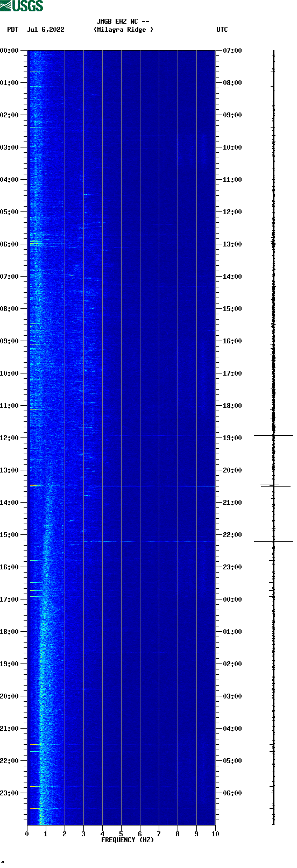
Task: Click the date 'Jul 6,2022'
Action: click(46, 30)
